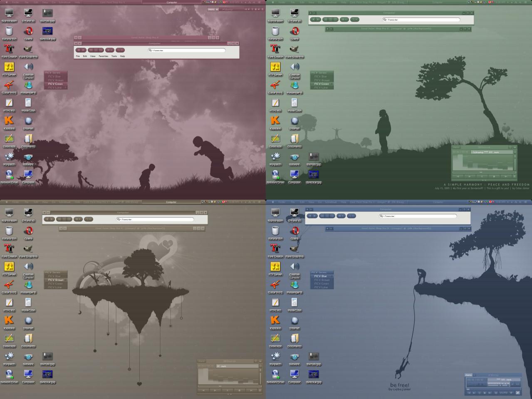Open Nightdragon icon on the pink desktop
Image resolution: width=532 pixels, height=399 pixels.
pyautogui.click(x=9, y=15)
